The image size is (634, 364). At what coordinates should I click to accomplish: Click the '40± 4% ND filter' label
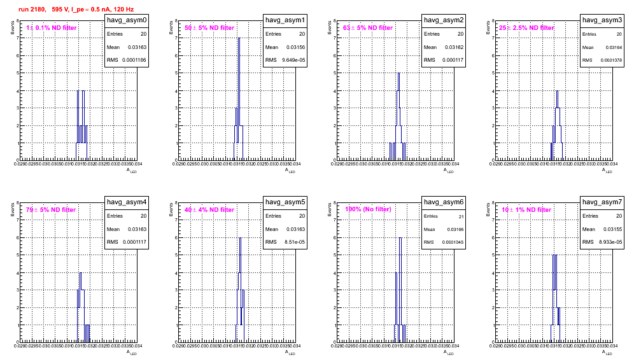(209, 210)
